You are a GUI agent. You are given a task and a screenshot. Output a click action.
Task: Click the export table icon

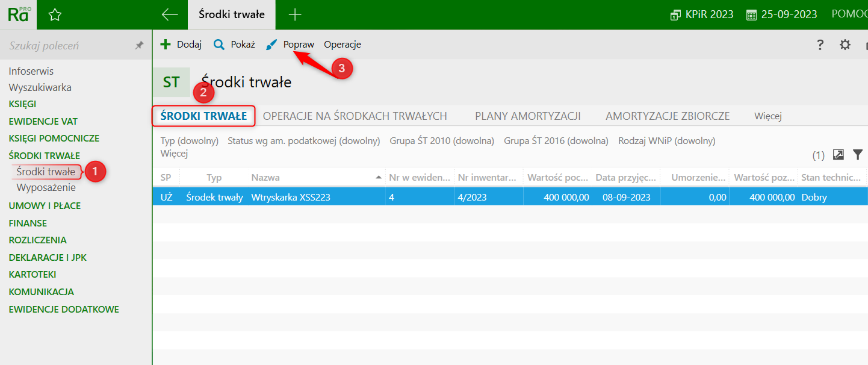click(x=838, y=155)
